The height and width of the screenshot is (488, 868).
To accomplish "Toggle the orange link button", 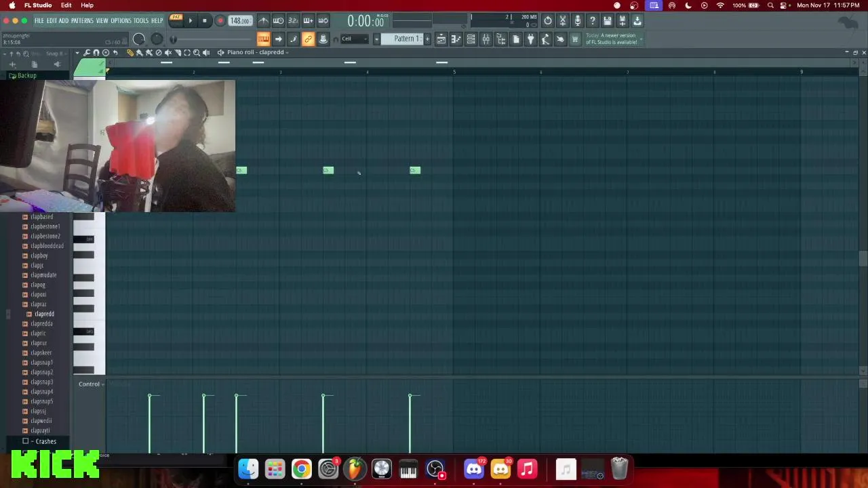I will [x=308, y=39].
